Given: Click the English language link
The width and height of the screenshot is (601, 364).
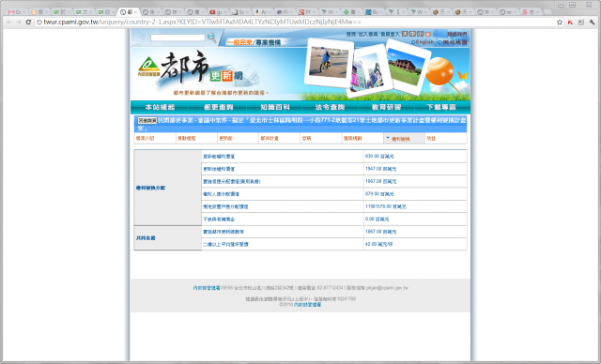Looking at the screenshot, I should click(x=424, y=41).
